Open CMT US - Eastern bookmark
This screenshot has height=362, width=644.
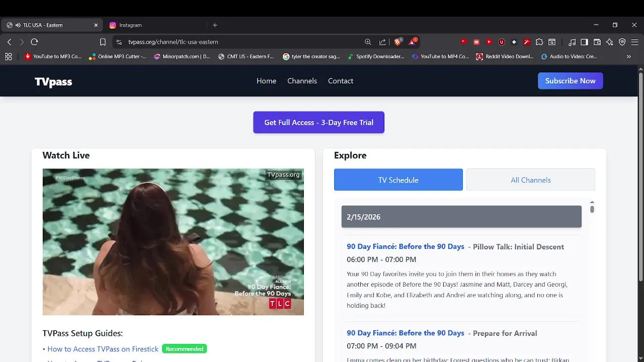(246, 57)
